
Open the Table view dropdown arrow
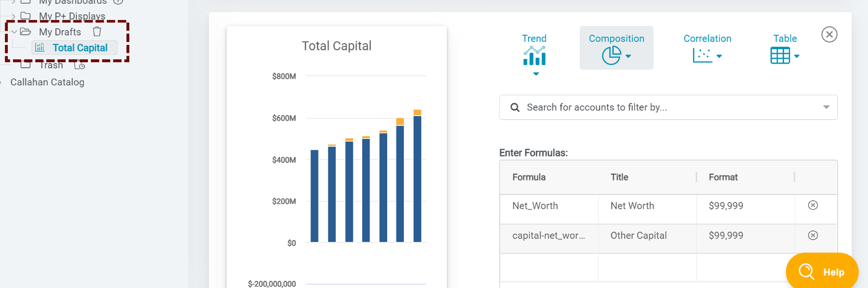[x=797, y=56]
